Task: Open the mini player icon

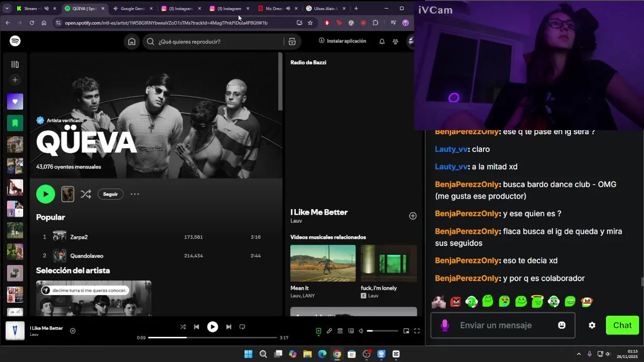Action: pos(406,331)
